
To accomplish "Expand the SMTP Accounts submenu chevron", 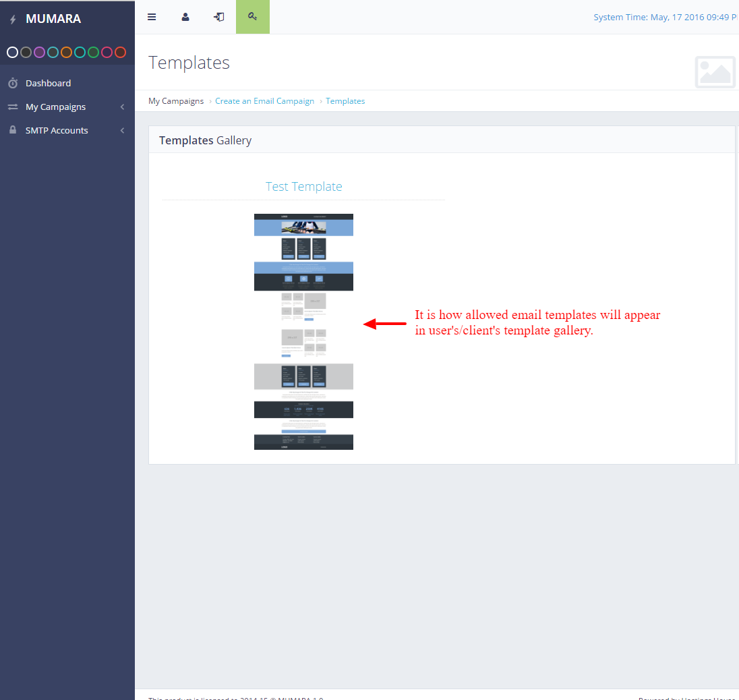I will click(x=122, y=131).
